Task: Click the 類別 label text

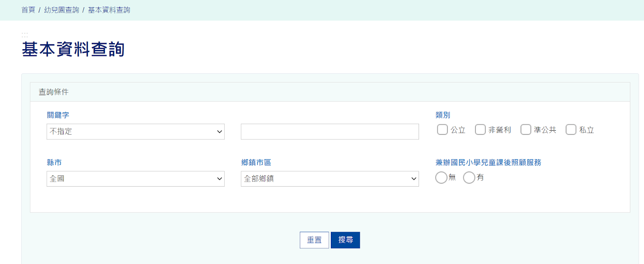Action: [x=443, y=115]
